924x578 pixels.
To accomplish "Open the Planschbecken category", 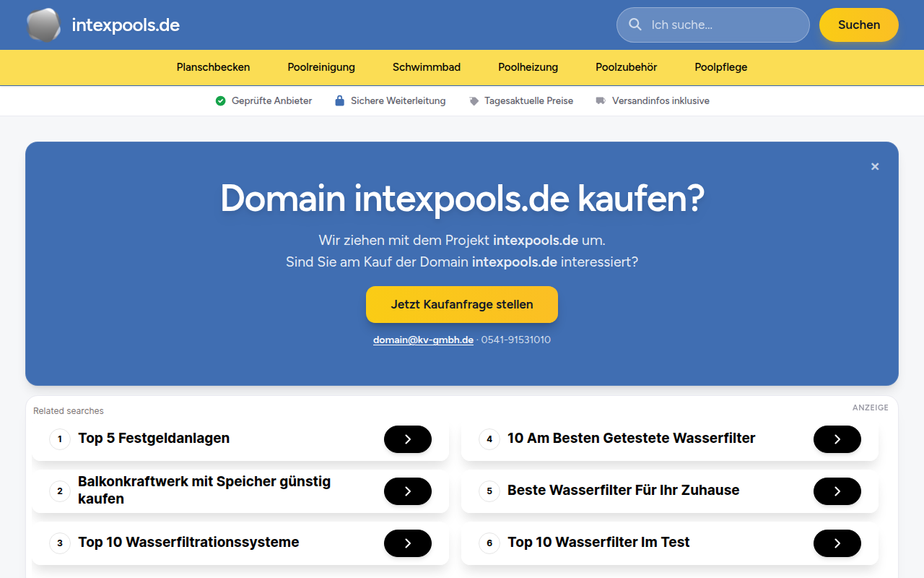I will point(213,67).
